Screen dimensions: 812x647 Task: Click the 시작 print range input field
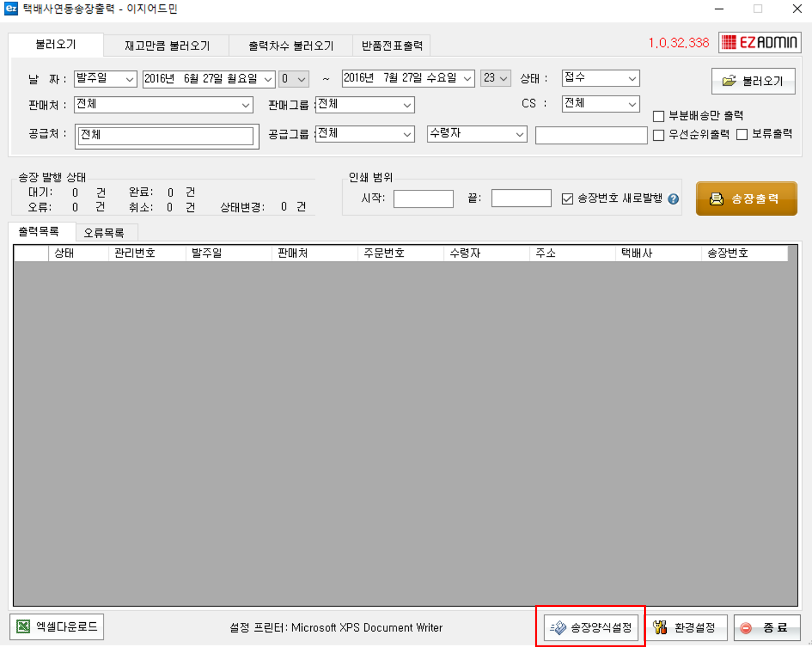423,199
